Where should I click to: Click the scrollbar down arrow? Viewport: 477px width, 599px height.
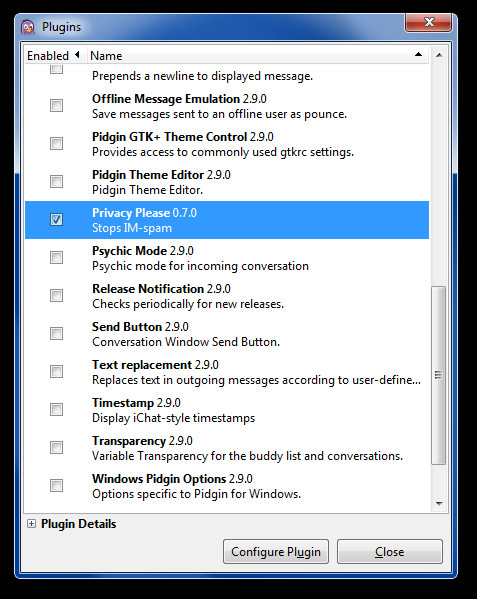click(x=439, y=503)
